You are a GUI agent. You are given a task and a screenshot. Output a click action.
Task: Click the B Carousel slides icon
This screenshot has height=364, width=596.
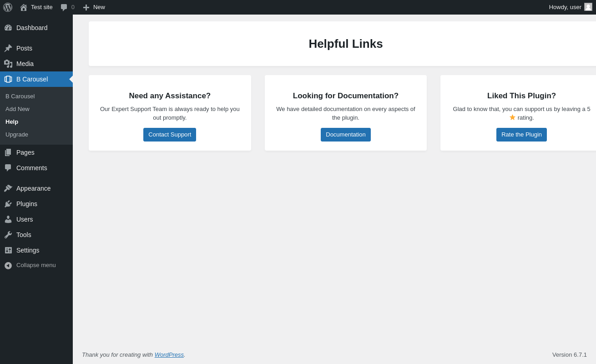point(8,79)
